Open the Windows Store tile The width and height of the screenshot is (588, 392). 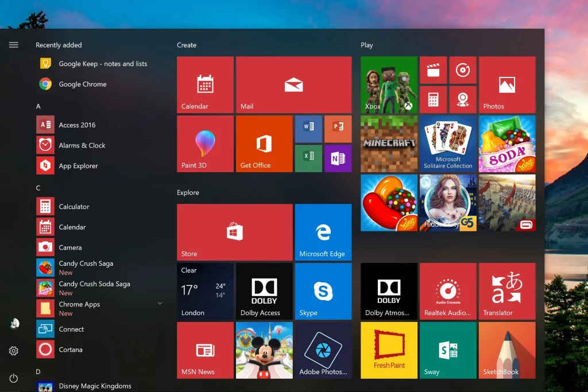coord(234,232)
